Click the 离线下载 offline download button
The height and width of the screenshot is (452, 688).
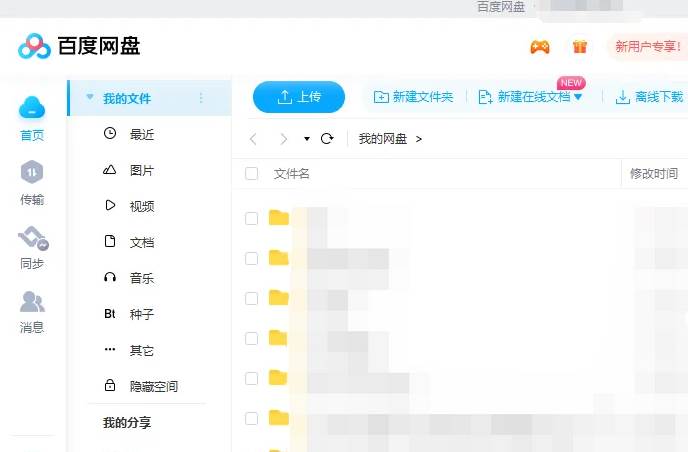pos(649,97)
